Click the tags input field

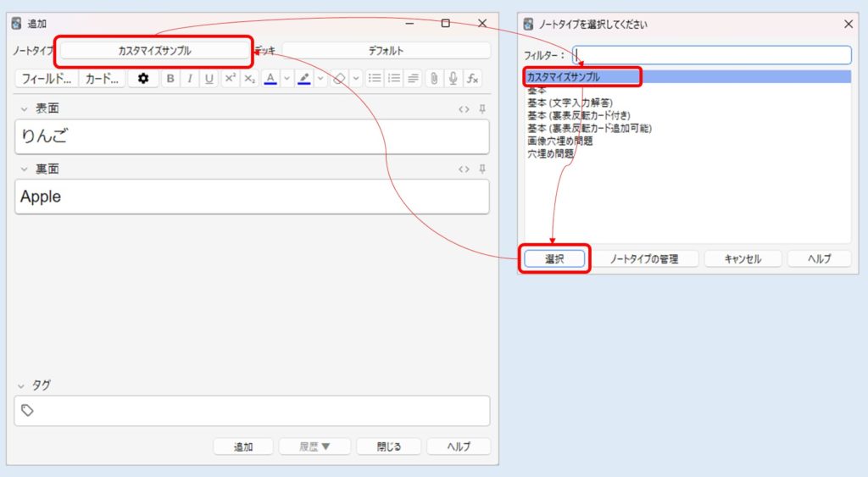252,411
